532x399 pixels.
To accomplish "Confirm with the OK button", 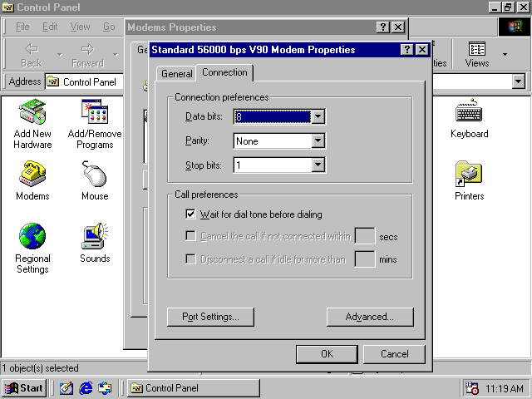I will coord(327,354).
